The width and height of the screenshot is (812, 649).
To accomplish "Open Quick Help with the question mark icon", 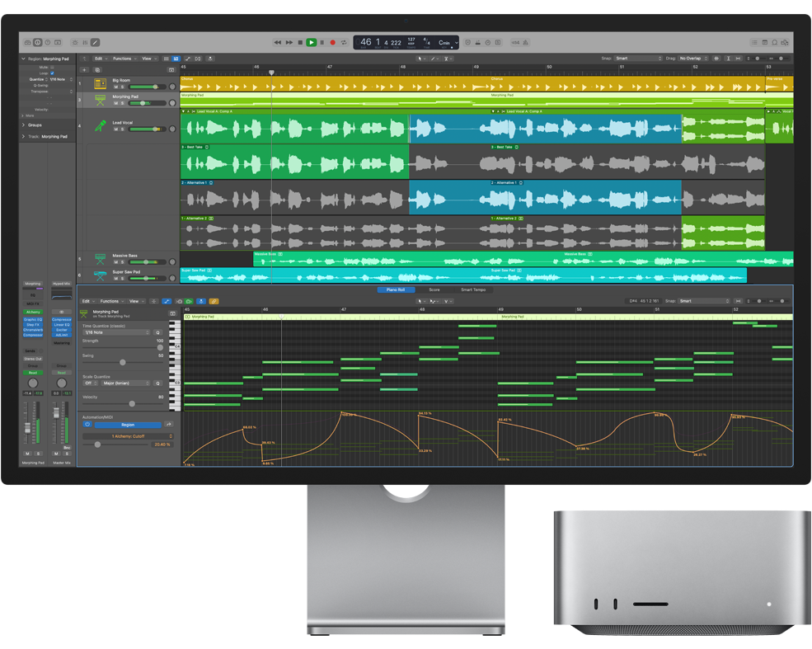I will point(48,43).
